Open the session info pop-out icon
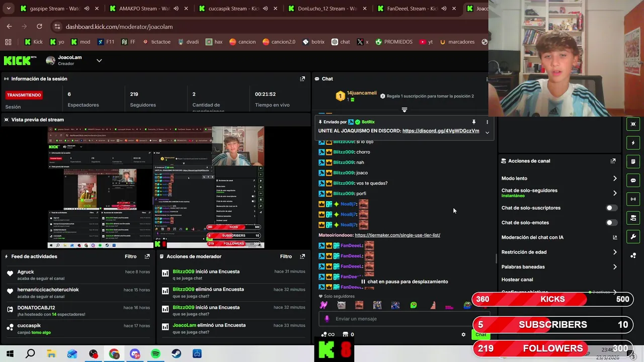 click(302, 79)
